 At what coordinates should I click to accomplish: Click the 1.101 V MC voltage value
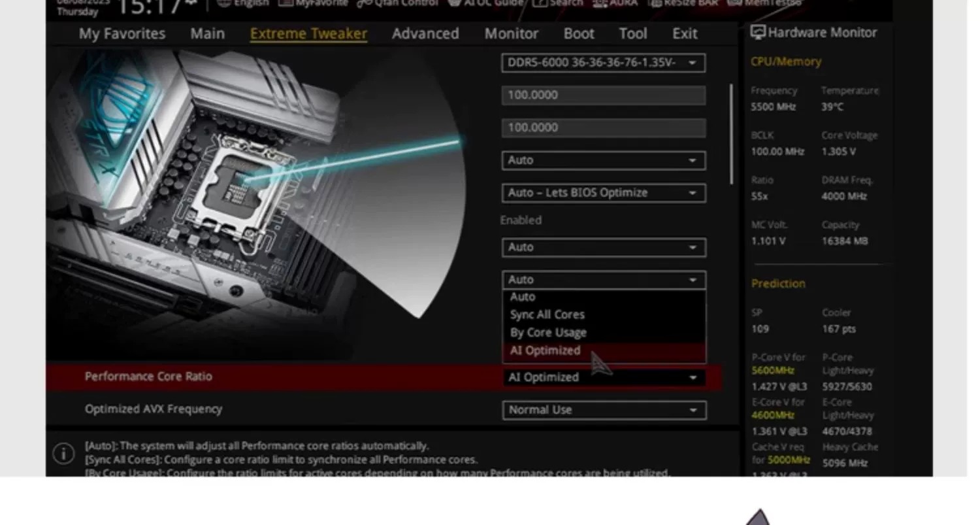pyautogui.click(x=768, y=241)
